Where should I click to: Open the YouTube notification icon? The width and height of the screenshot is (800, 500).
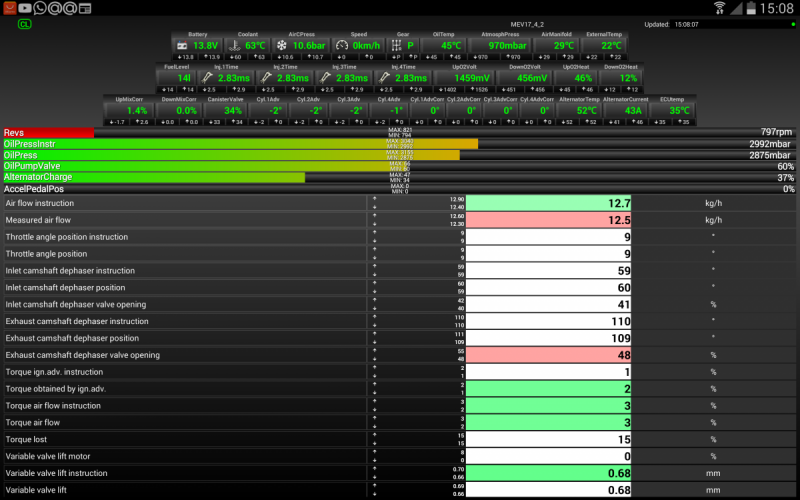(25, 8)
